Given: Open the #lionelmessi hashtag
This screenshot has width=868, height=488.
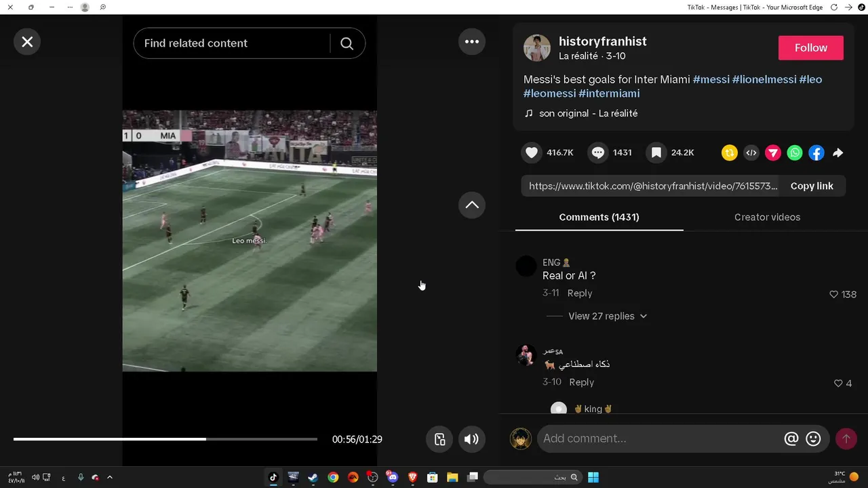Looking at the screenshot, I should tap(764, 79).
